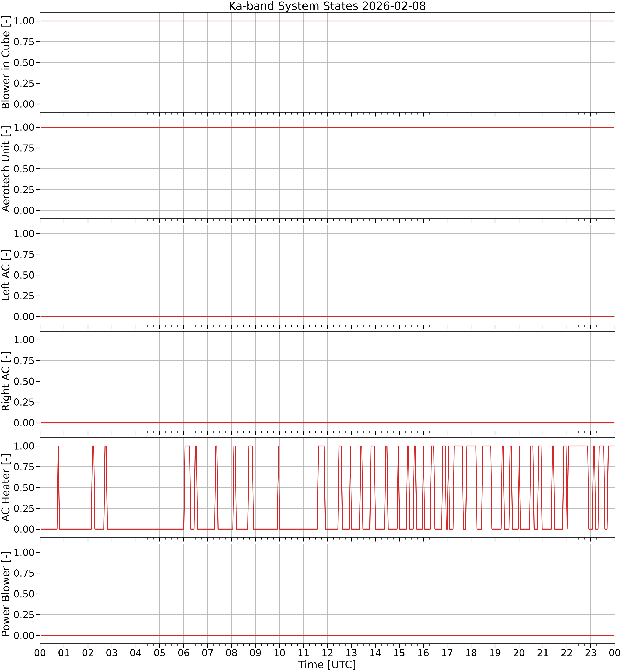This screenshot has width=622, height=672.
Task: Click the Power Blower axis label
Action: (6, 594)
